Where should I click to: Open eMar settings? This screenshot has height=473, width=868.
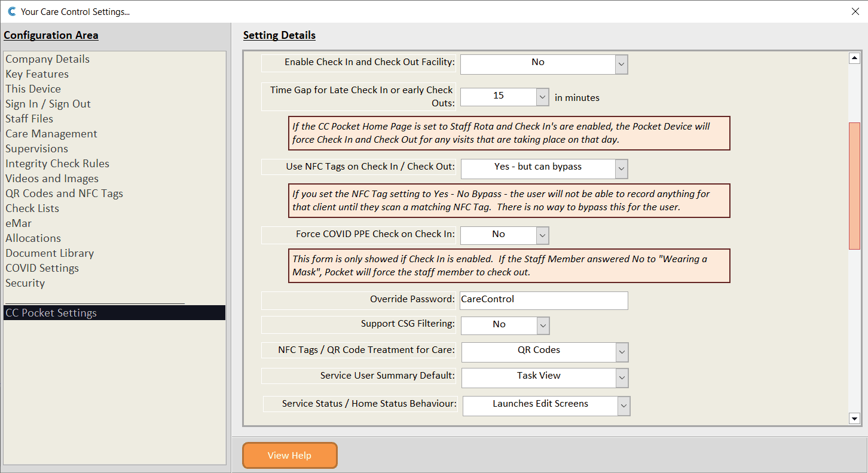19,223
